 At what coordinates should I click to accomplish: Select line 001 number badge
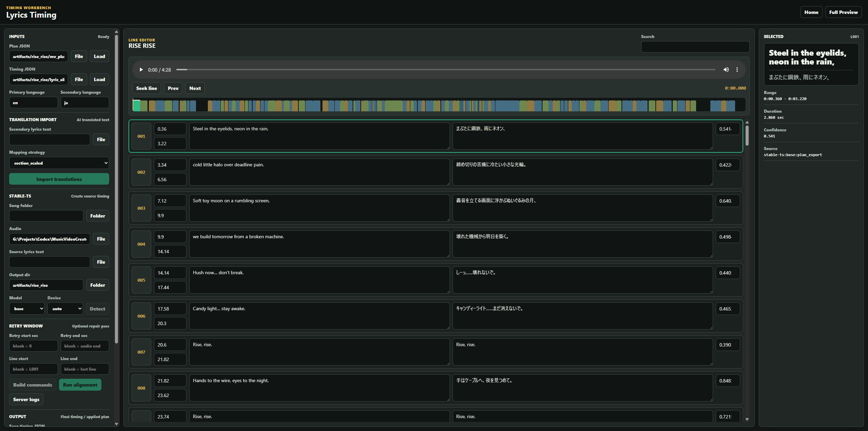coord(141,136)
